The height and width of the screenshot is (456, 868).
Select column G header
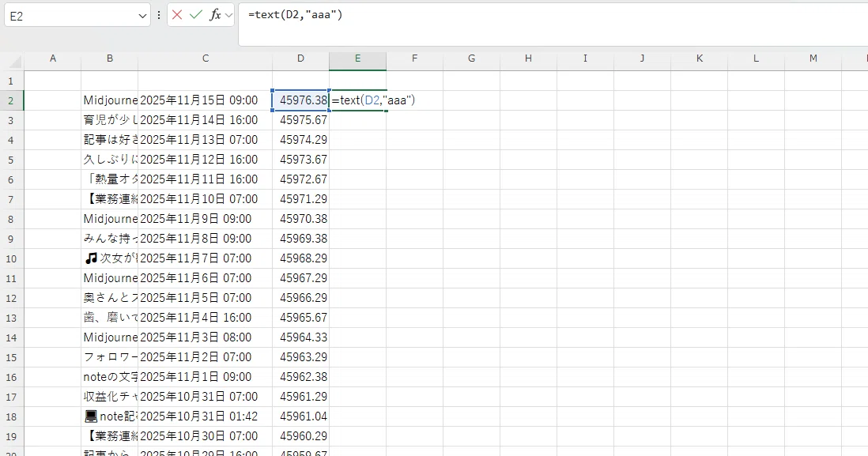click(x=472, y=58)
